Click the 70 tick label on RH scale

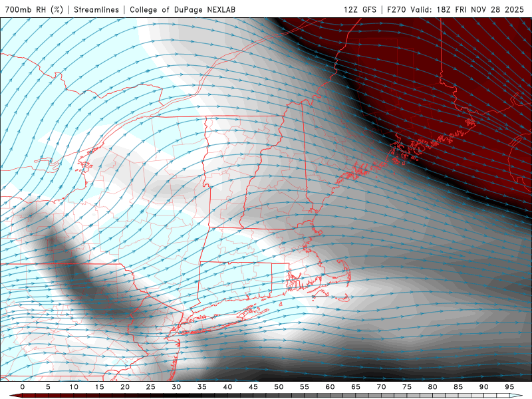point(381,387)
